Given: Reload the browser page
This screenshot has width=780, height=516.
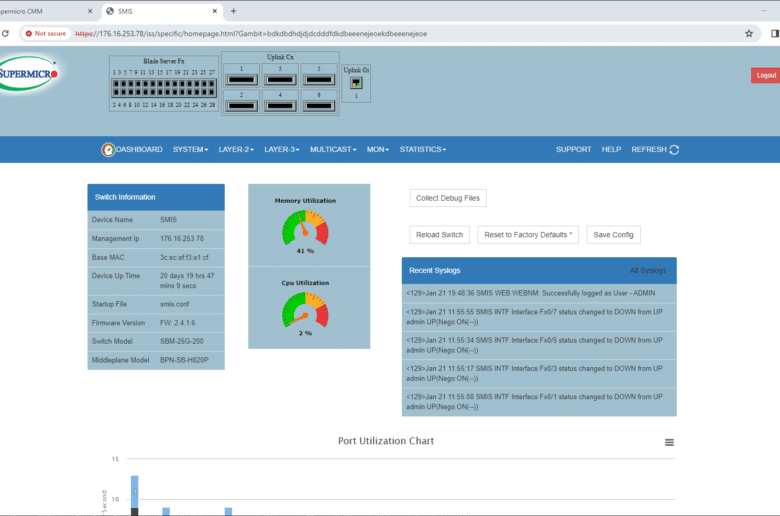Looking at the screenshot, I should coord(5,33).
